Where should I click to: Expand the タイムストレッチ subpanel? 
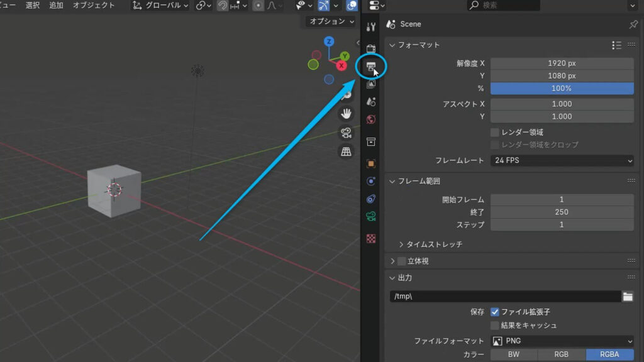pos(401,244)
